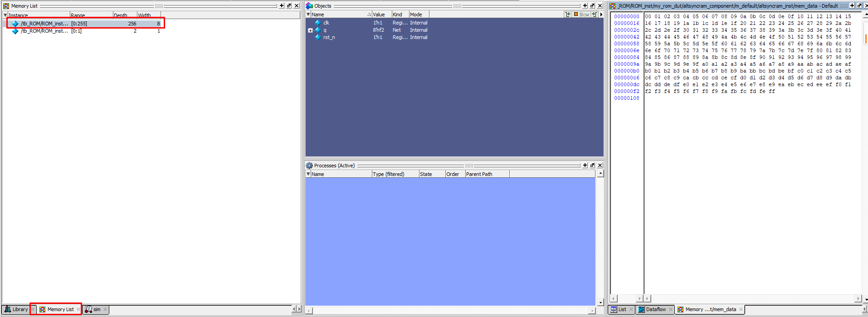Screen dimensions: 868x317
Task: Zoom the Objects pane with plus icon
Action: (x=585, y=6)
